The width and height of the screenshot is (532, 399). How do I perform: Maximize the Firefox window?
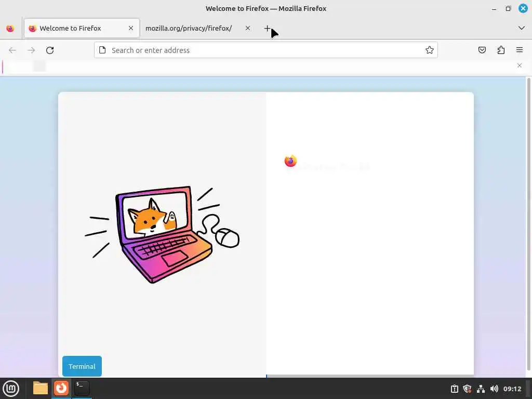coord(508,8)
